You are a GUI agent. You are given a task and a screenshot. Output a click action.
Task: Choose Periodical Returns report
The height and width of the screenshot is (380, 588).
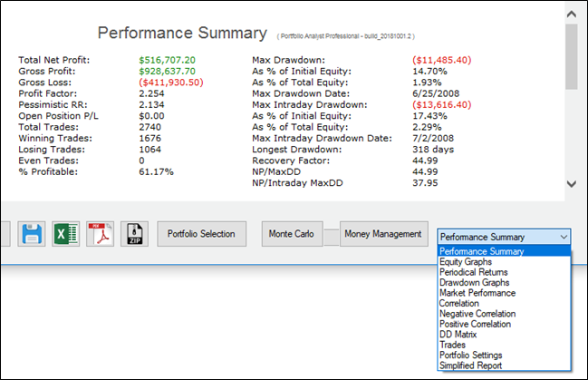[x=474, y=272]
